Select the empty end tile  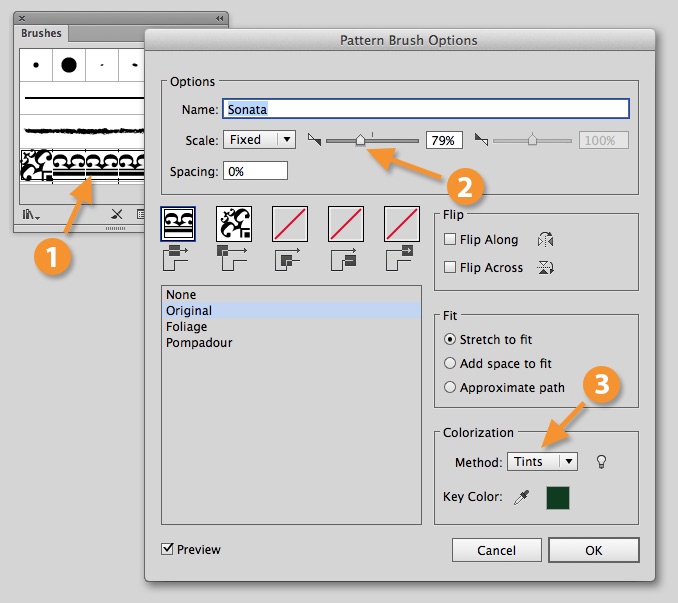pos(402,223)
